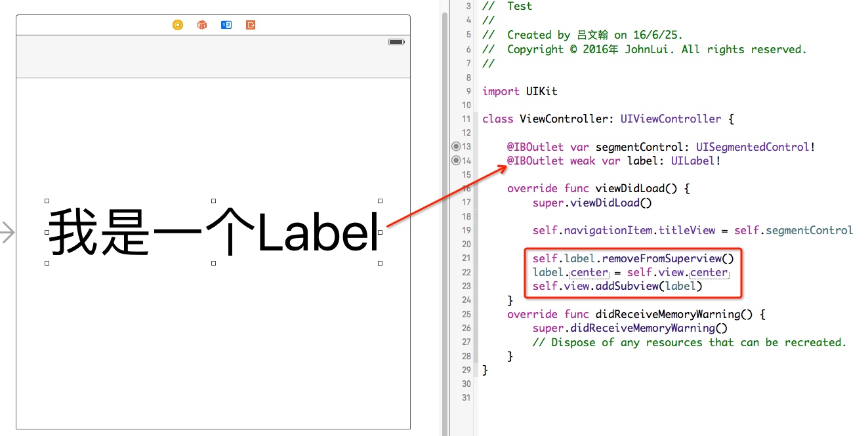Click the bottom-middle resize handle of the label
Viewport: 868px width, 436px height.
[214, 263]
